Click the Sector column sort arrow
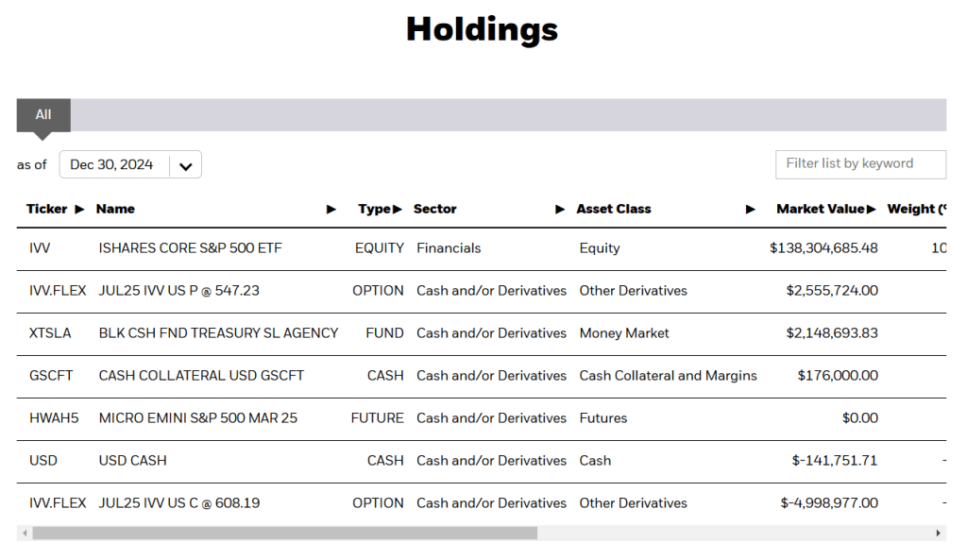 pos(560,210)
